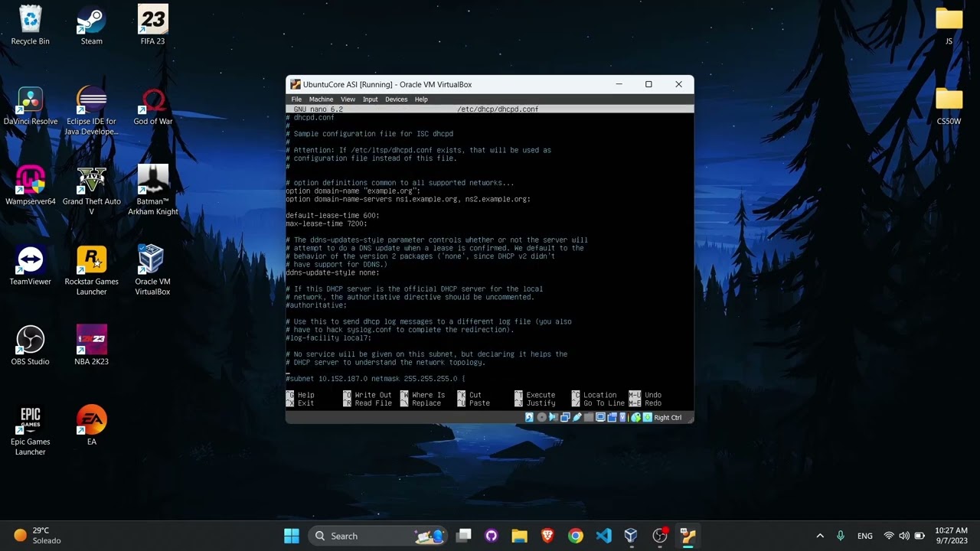Open the View menu in VirtualBox
Image resolution: width=980 pixels, height=551 pixels.
tap(348, 99)
